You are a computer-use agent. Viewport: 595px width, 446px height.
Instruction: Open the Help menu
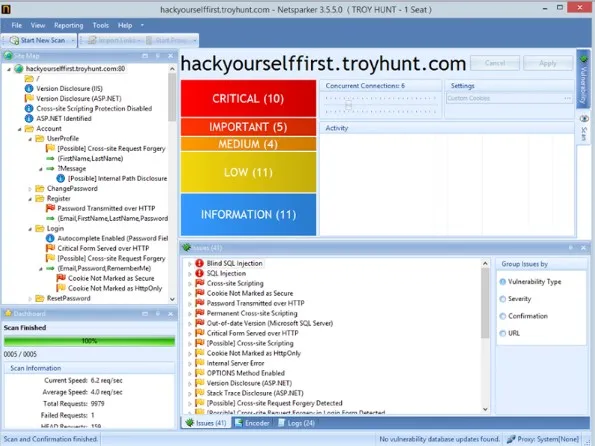(x=125, y=25)
